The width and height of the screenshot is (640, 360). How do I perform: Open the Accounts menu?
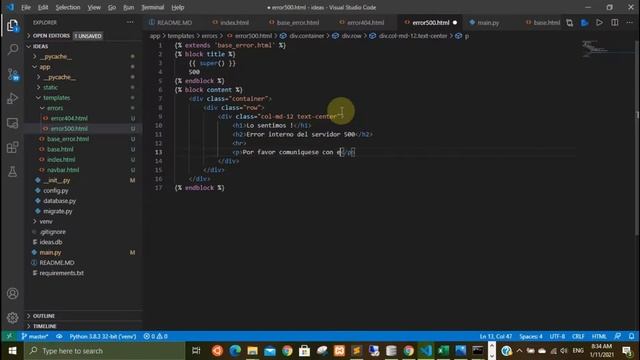click(x=13, y=293)
